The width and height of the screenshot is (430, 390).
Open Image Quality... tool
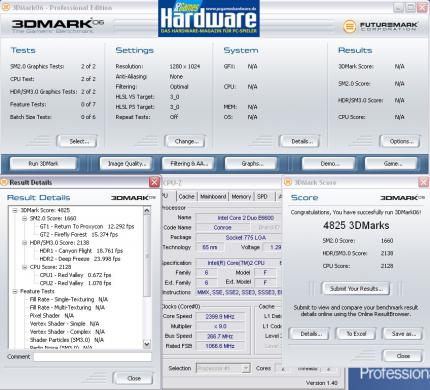[126, 164]
